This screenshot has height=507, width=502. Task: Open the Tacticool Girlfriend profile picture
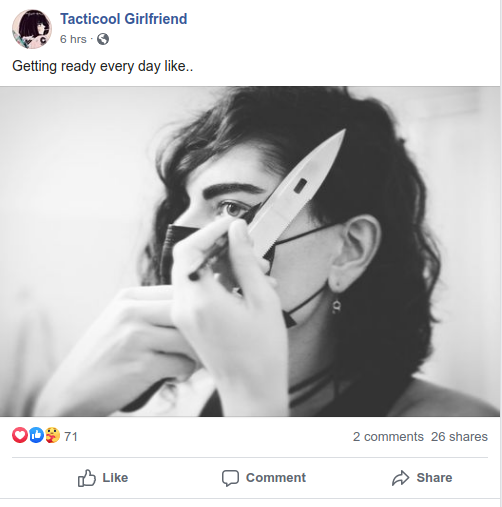32,29
